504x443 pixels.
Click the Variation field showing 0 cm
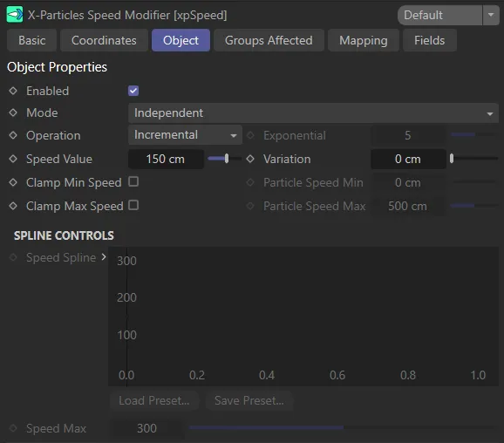(x=408, y=159)
